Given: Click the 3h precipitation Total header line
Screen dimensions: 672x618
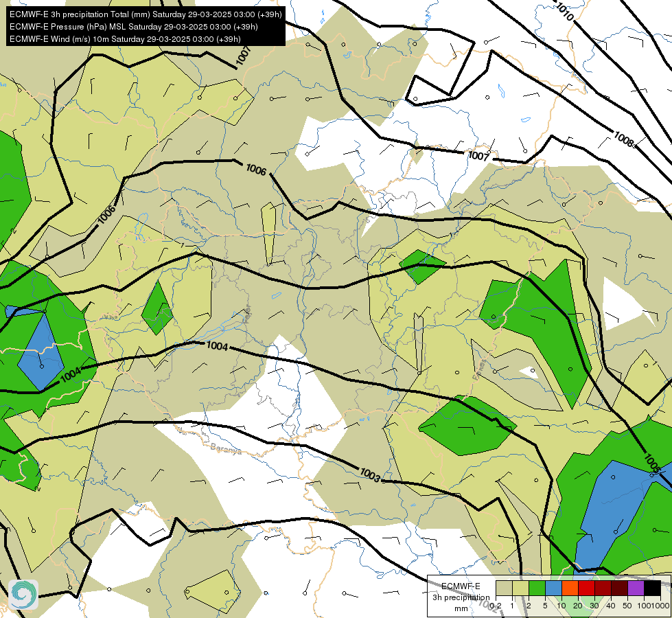Looking at the screenshot, I should coord(146,14).
